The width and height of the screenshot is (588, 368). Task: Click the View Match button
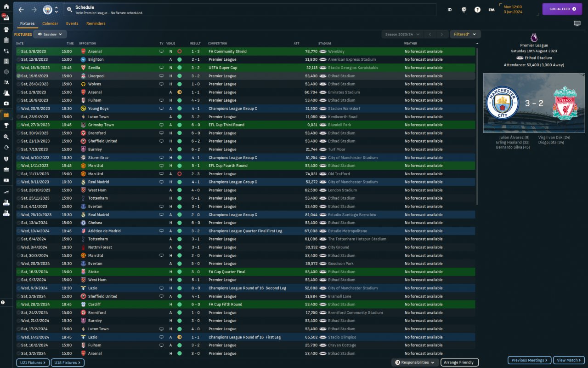569,360
